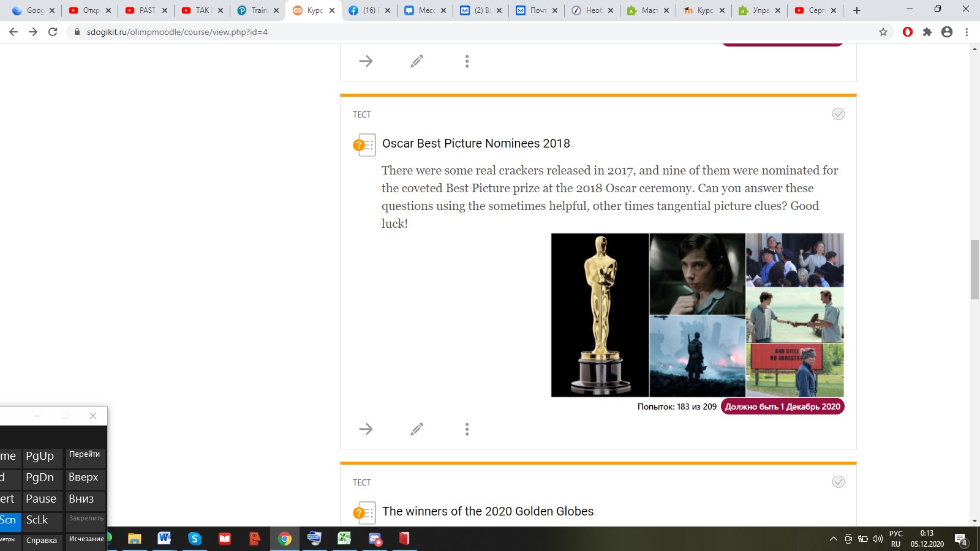Screen dimensions: 980x551
Task: Click scrollbar down arrow
Action: 974,521
